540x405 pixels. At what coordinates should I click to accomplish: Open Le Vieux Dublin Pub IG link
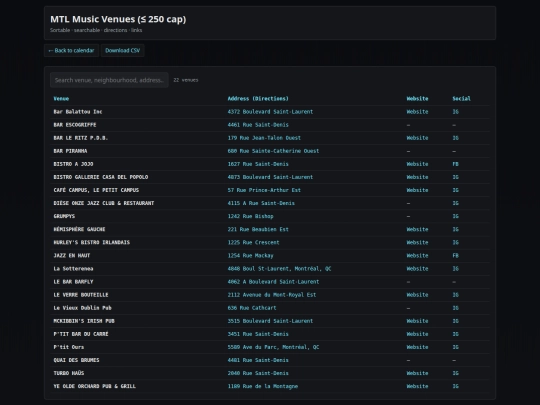pos(456,308)
